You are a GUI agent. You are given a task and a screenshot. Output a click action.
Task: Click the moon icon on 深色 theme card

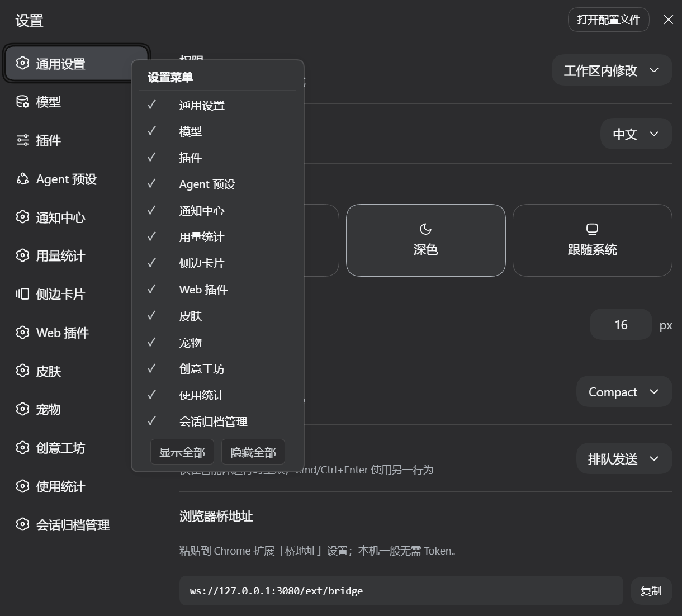click(x=426, y=229)
